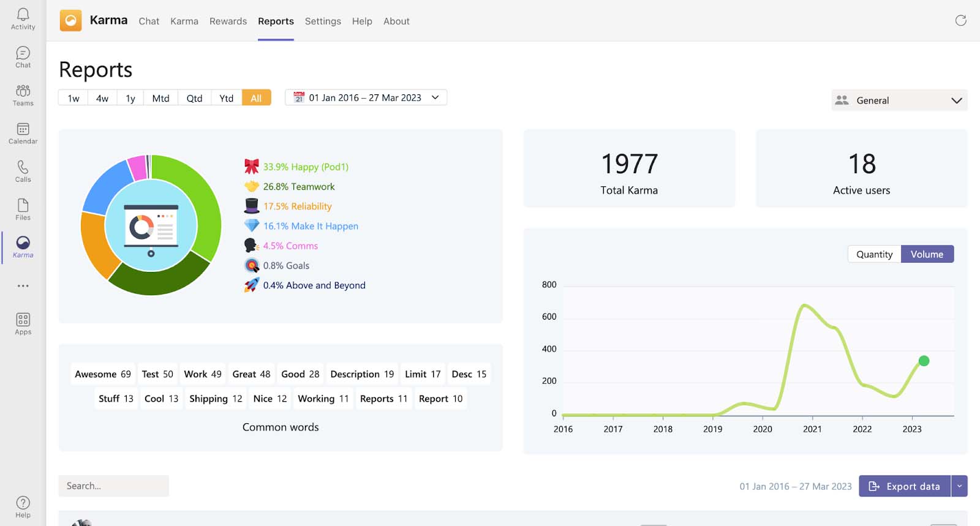
Task: Click the refresh icon at top right
Action: pos(960,21)
